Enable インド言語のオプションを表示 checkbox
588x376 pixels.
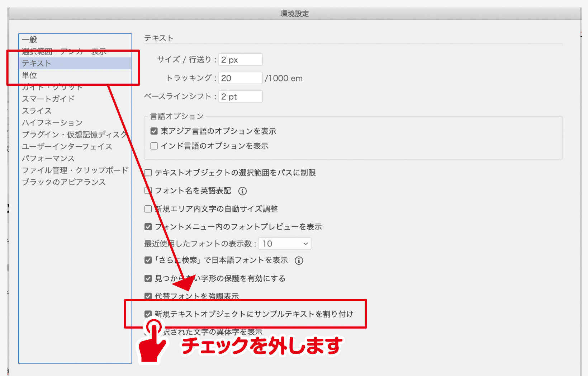click(x=154, y=146)
